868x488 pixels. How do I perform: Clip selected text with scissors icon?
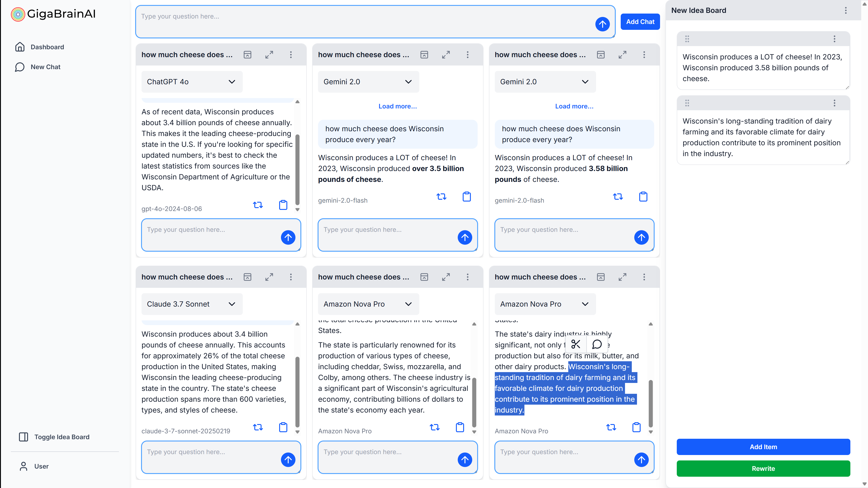pos(576,344)
